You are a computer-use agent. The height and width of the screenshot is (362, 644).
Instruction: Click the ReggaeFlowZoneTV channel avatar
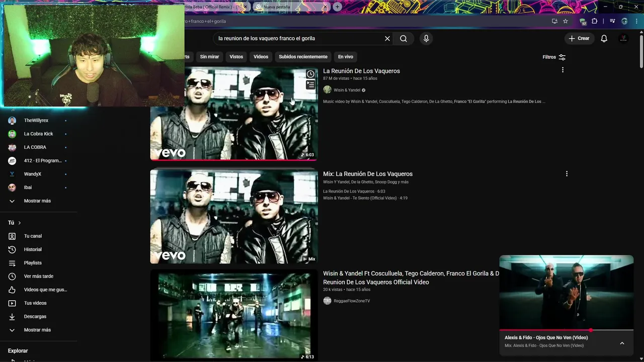coord(327,301)
